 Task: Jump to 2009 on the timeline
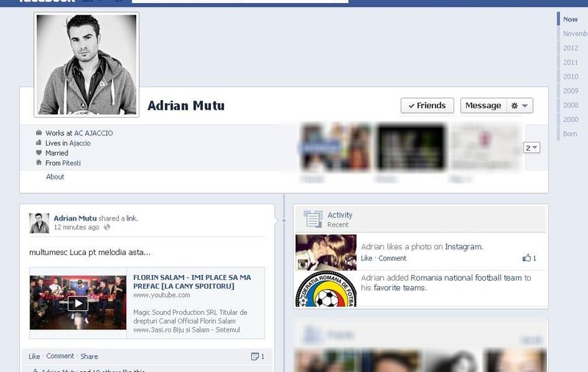[x=570, y=90]
